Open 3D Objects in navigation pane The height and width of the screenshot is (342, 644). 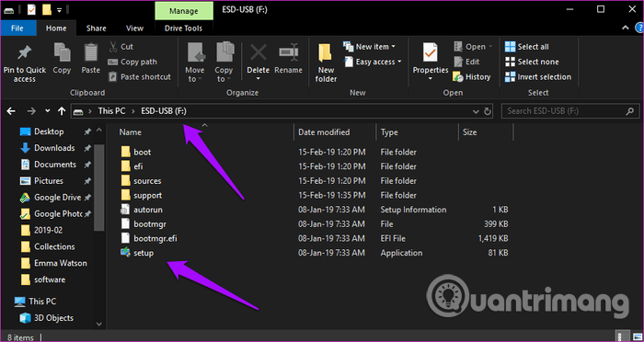[53, 318]
